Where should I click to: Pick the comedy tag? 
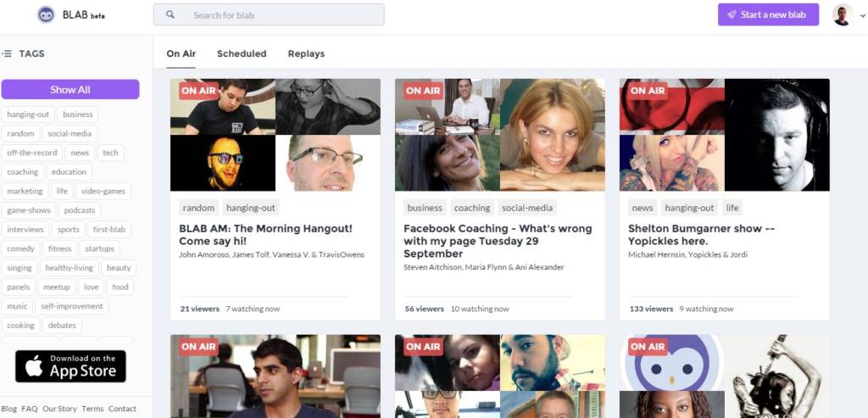(20, 248)
